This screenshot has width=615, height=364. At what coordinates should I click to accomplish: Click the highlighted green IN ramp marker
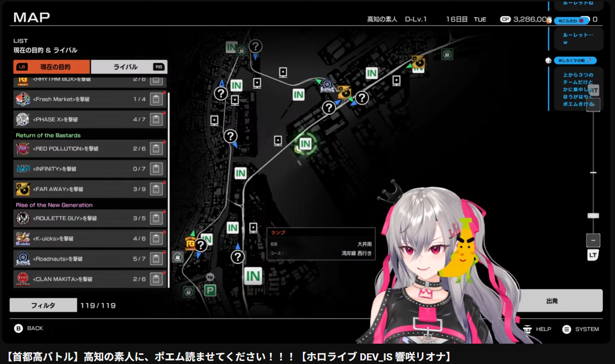(x=305, y=144)
